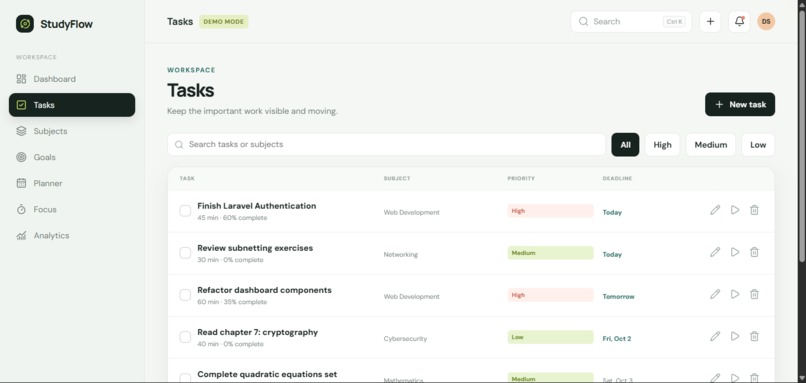
Task: Open Dashboard from the sidebar
Action: coord(72,79)
